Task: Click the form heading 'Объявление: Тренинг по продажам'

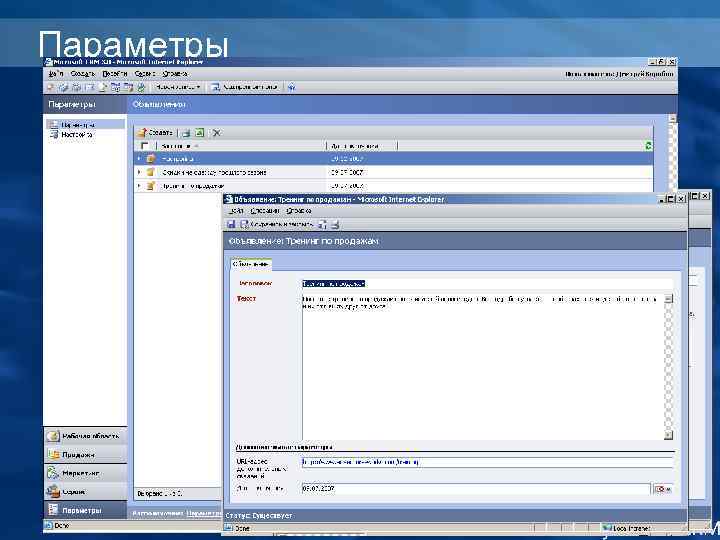Action: (x=304, y=241)
